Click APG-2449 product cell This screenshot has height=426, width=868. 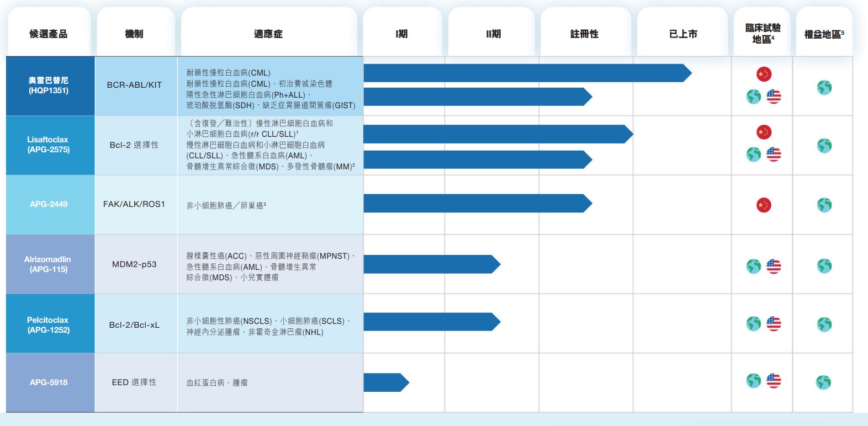[50, 205]
